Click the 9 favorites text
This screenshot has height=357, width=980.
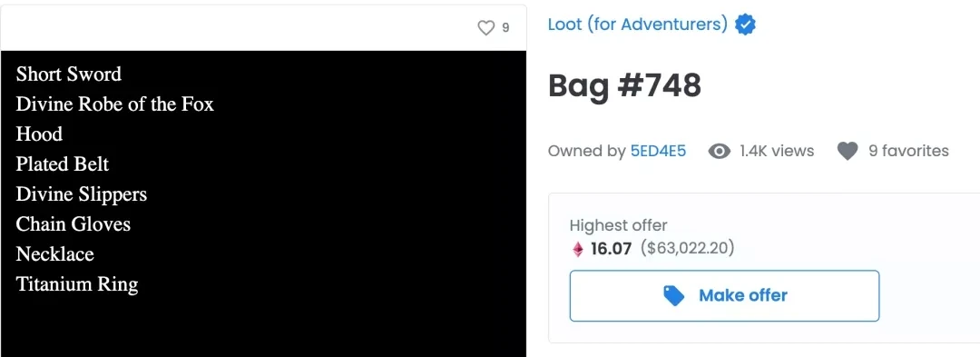point(908,152)
